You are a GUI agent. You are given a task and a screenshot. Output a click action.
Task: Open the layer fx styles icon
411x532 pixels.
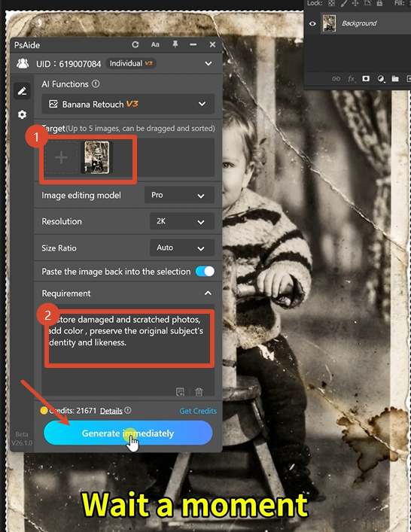click(x=351, y=79)
